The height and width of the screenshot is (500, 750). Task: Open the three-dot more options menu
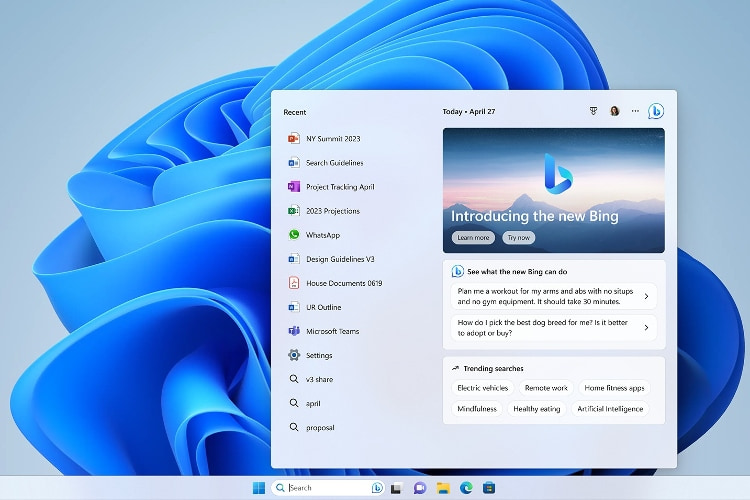coord(635,111)
